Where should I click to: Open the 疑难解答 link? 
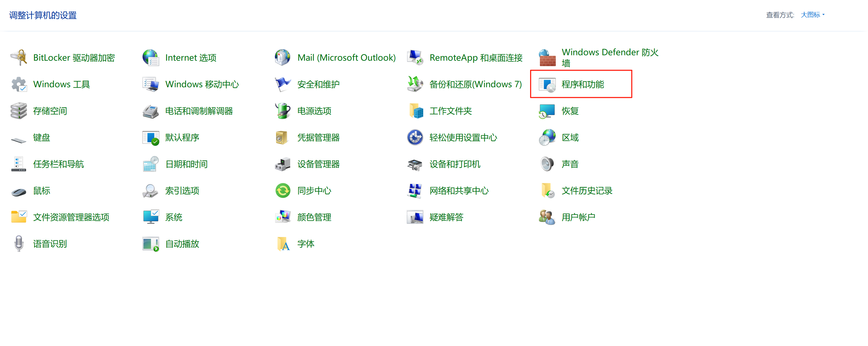point(446,217)
